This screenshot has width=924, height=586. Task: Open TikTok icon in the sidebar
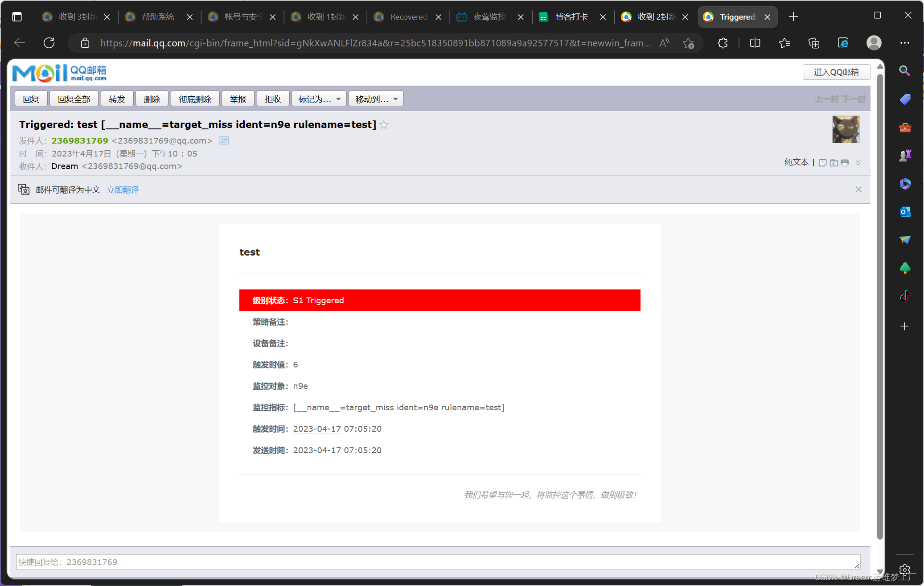(905, 297)
